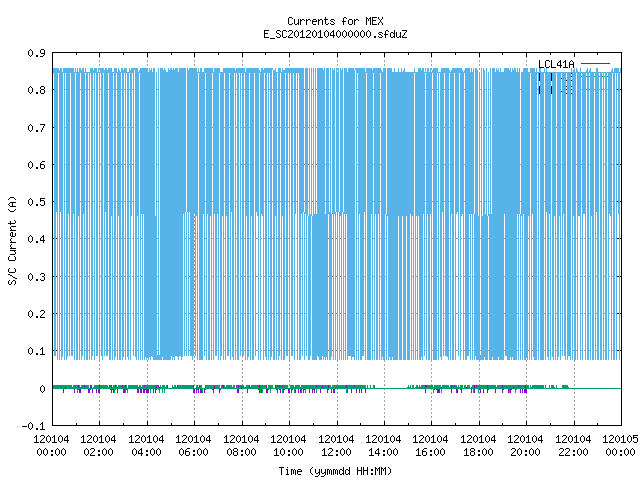
Task: Click the 18:00 time tick label
Action: click(478, 452)
